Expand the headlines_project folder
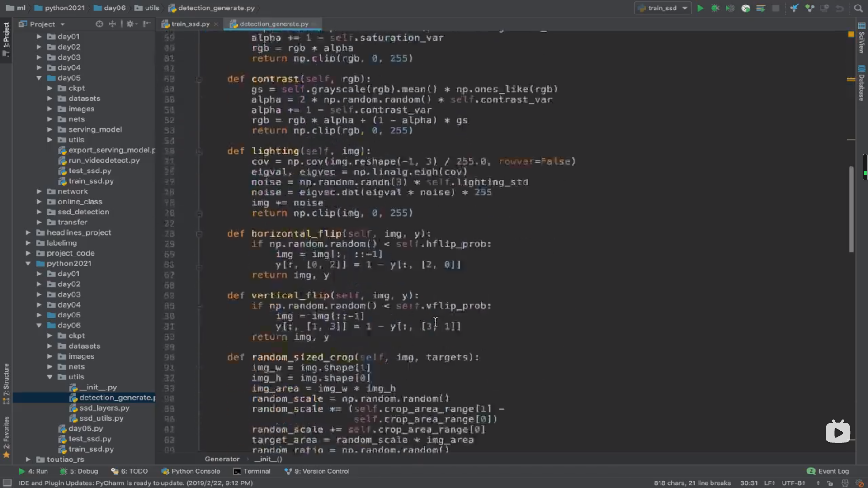The height and width of the screenshot is (488, 868). pyautogui.click(x=28, y=232)
